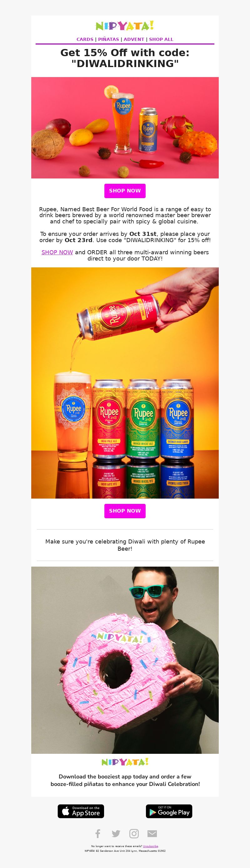The width and height of the screenshot is (250, 868).
Task: Get it on Google Play badge
Action: point(169,812)
